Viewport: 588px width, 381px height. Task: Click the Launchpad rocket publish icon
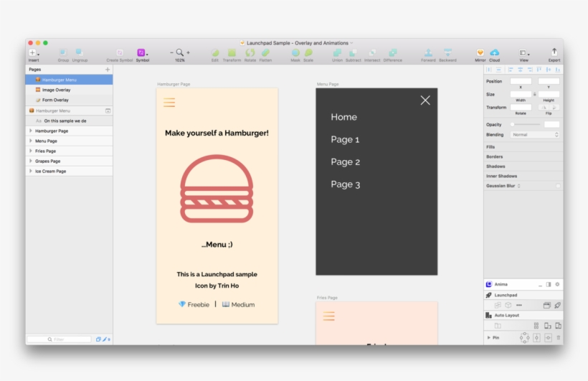click(558, 305)
